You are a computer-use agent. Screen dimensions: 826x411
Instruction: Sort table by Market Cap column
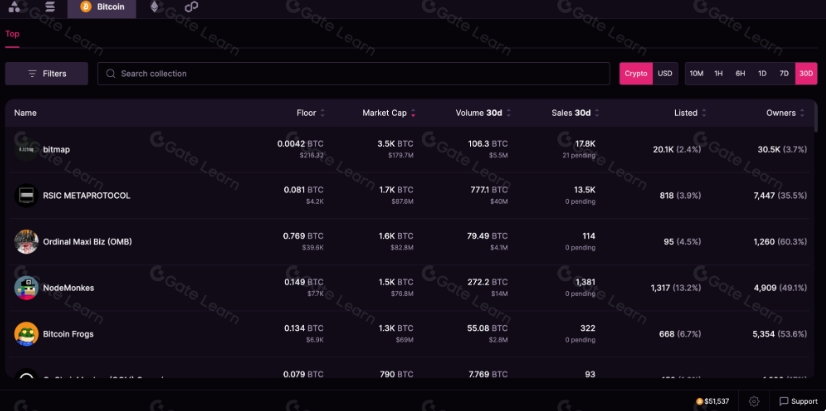(x=389, y=113)
